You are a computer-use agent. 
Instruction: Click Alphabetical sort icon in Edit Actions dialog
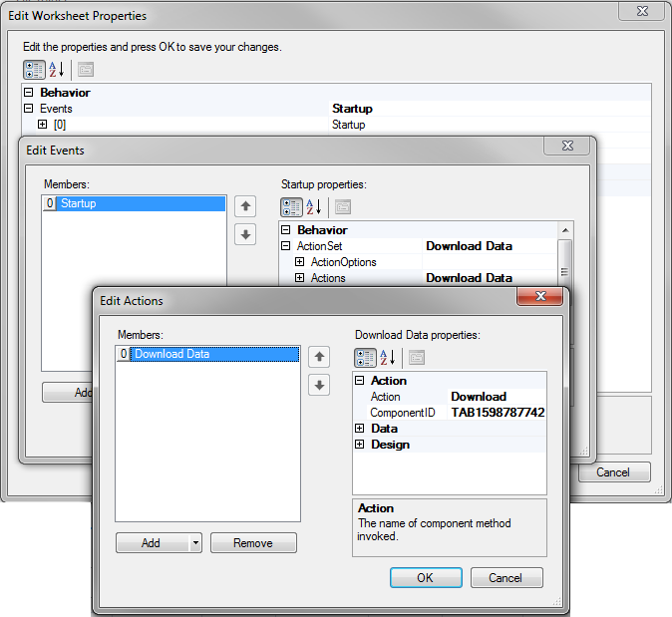(388, 358)
